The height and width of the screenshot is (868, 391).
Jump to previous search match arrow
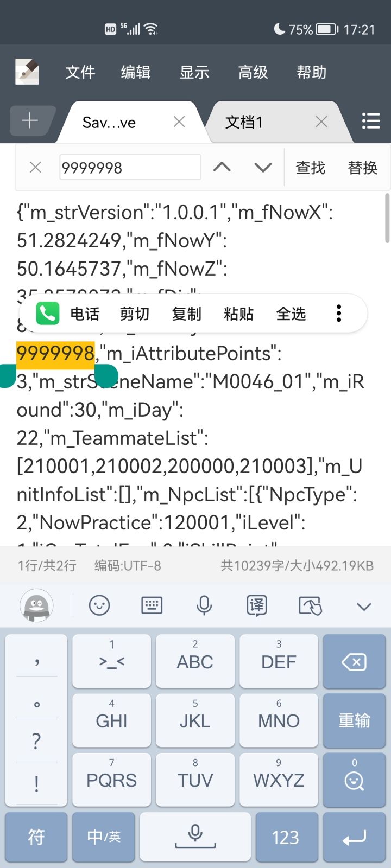pyautogui.click(x=222, y=167)
